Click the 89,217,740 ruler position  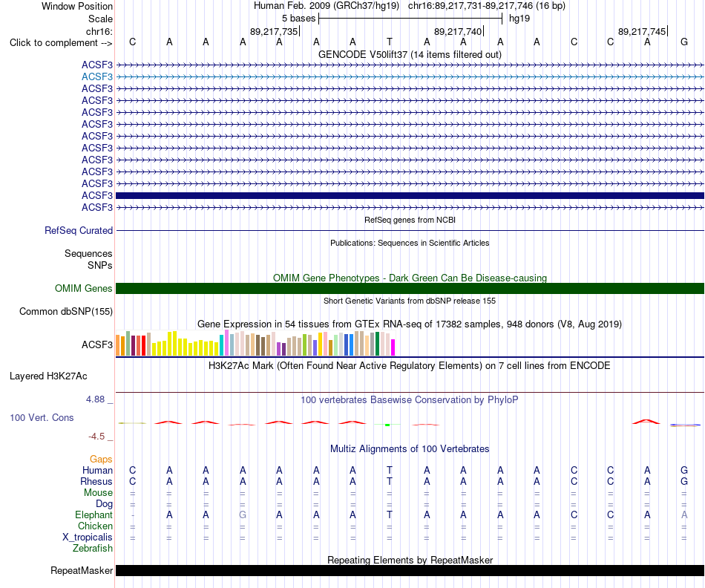coord(458,31)
